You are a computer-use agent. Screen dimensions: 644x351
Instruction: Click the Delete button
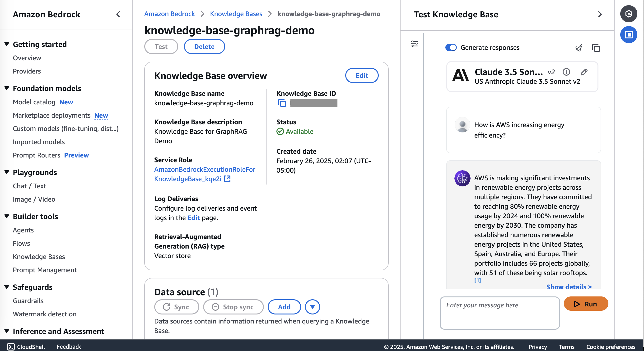[x=204, y=46]
